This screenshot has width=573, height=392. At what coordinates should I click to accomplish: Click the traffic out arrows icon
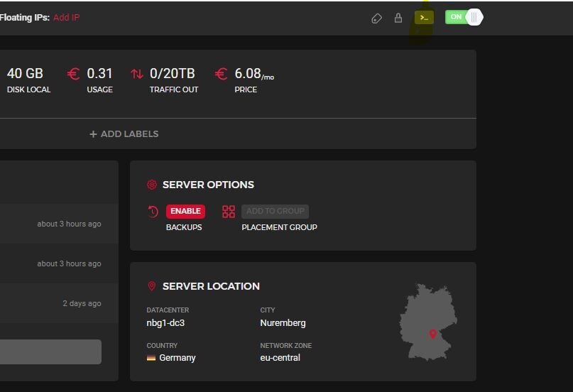tap(137, 74)
